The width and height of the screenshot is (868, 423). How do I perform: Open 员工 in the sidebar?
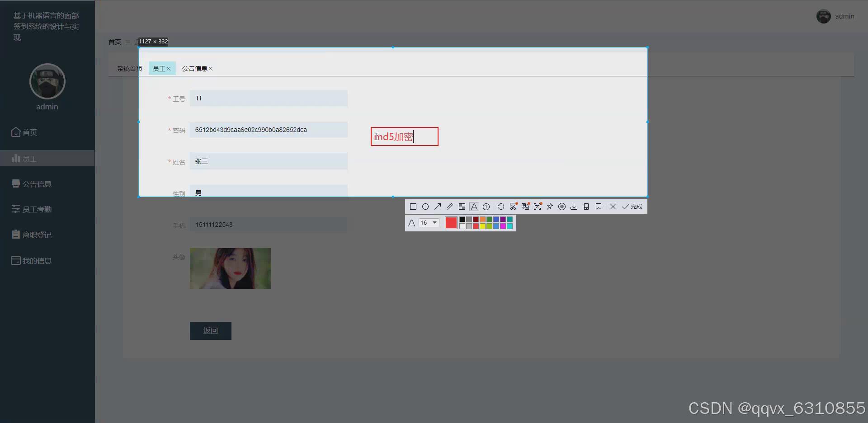tap(47, 159)
